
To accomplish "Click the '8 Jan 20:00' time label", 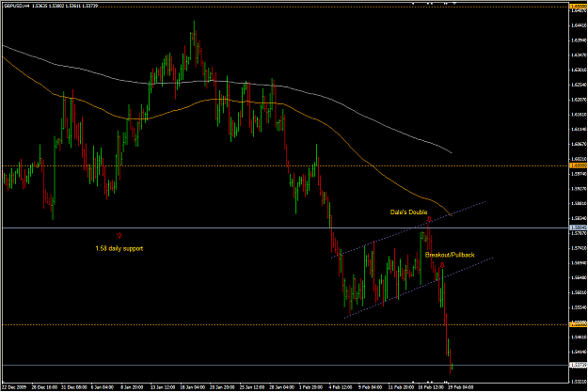I will (132, 386).
